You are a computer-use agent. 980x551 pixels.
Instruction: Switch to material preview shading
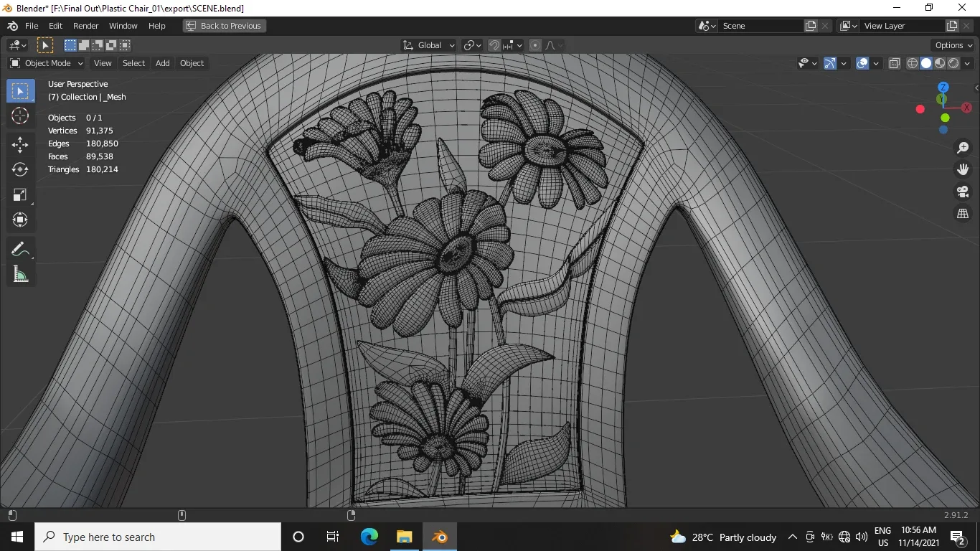(x=940, y=63)
